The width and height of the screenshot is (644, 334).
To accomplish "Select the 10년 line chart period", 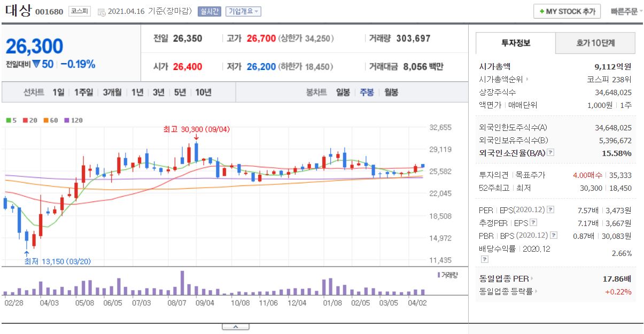I will coord(203,92).
